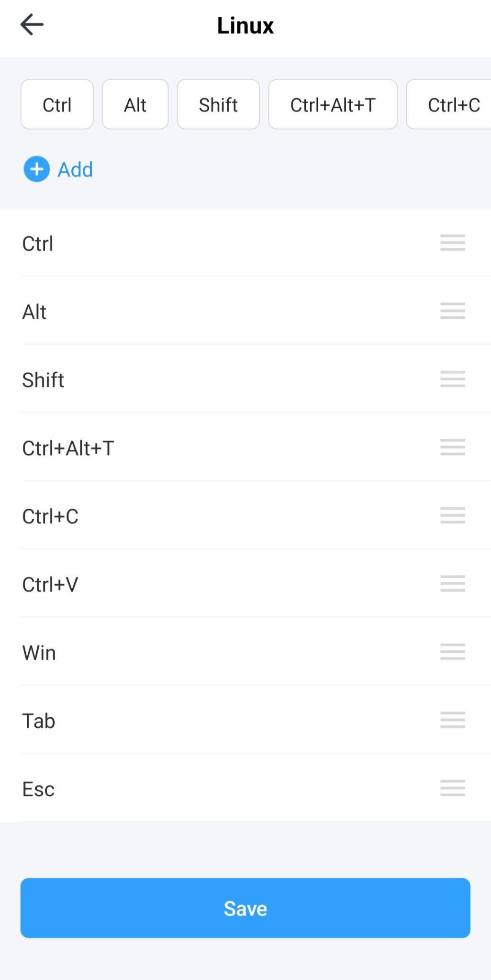Screen dimensions: 491x980
Task: Select the Shift shortcut chip
Action: click(218, 104)
